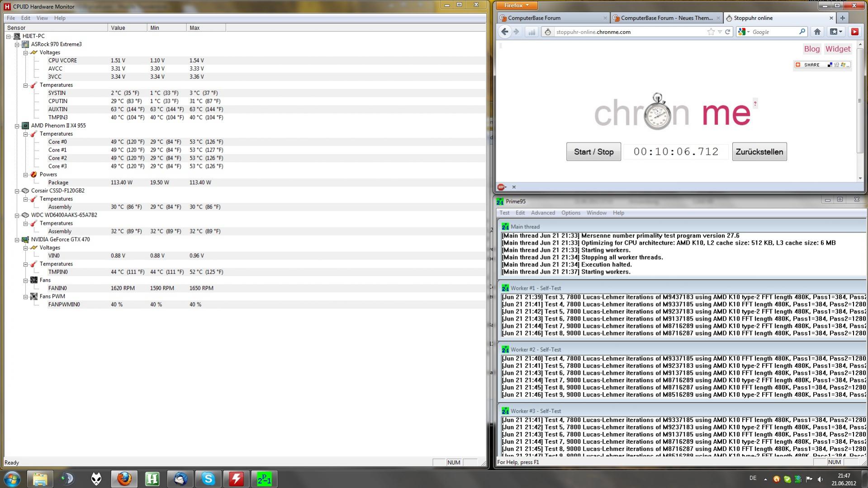This screenshot has width=868, height=488.
Task: Open a new Firefox tab
Action: point(842,18)
